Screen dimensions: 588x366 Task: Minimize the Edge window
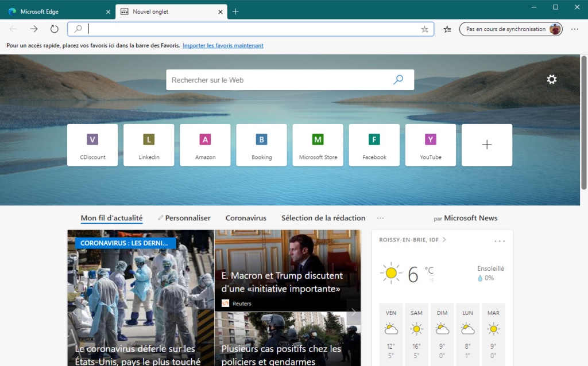pos(534,7)
